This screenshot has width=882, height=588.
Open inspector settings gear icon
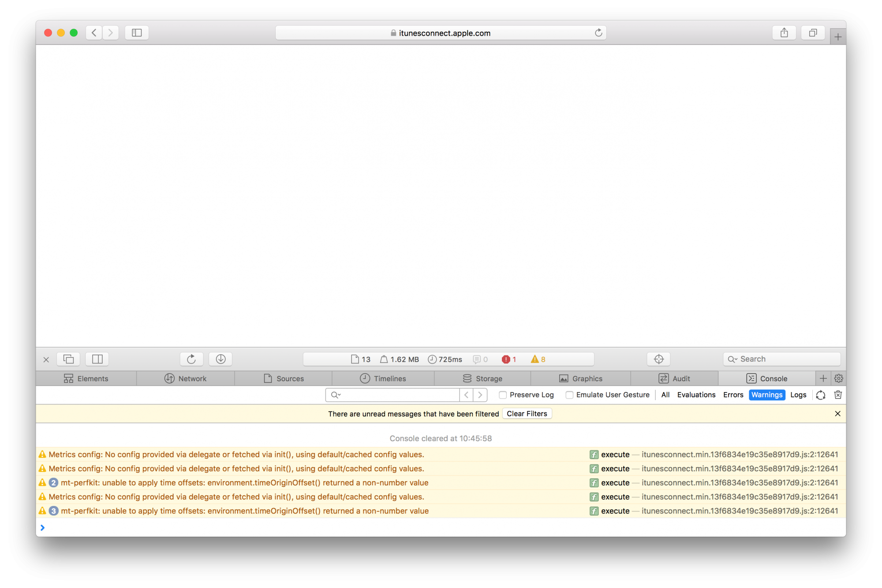click(x=838, y=378)
